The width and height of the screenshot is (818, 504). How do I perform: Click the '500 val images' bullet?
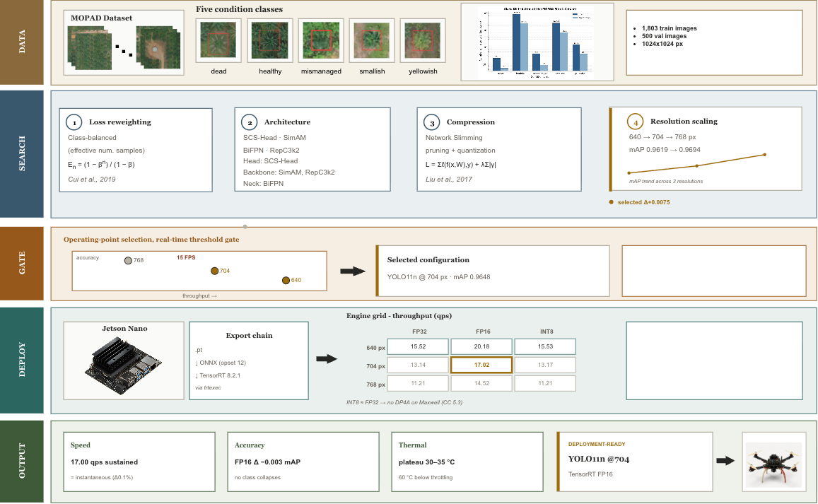pos(664,36)
